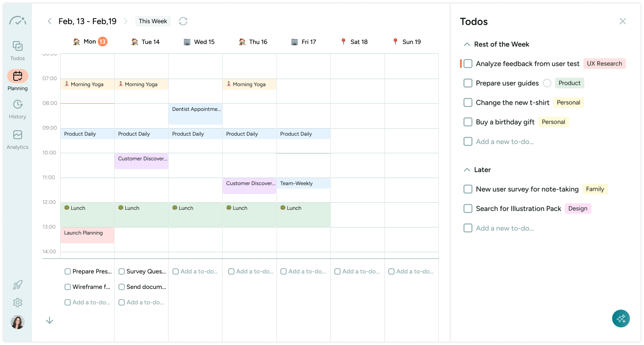644x345 pixels.
Task: Collapse the Later section
Action: 466,170
